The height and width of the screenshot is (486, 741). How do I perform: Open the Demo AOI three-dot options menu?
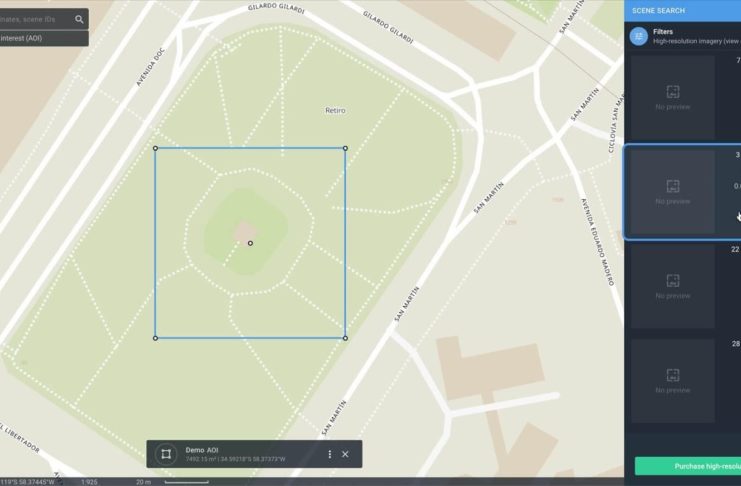329,454
